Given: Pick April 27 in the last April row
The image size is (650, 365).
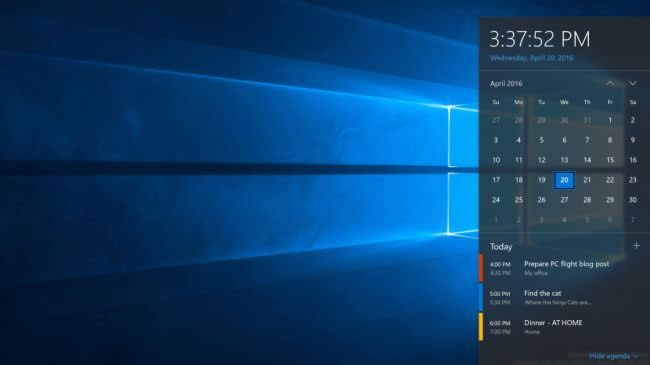Looking at the screenshot, I should (564, 200).
